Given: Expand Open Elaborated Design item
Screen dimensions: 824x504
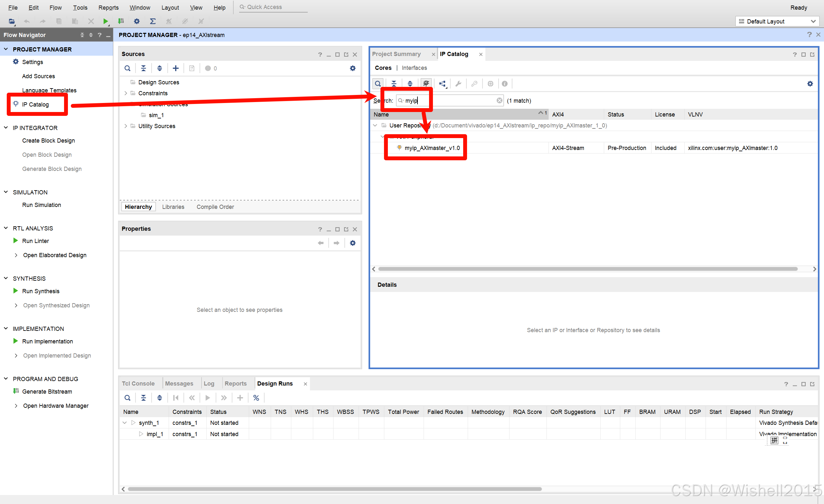Looking at the screenshot, I should (16, 255).
